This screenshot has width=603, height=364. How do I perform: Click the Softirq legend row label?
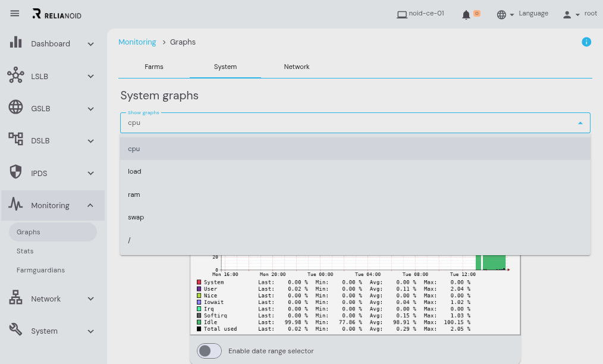(x=215, y=315)
